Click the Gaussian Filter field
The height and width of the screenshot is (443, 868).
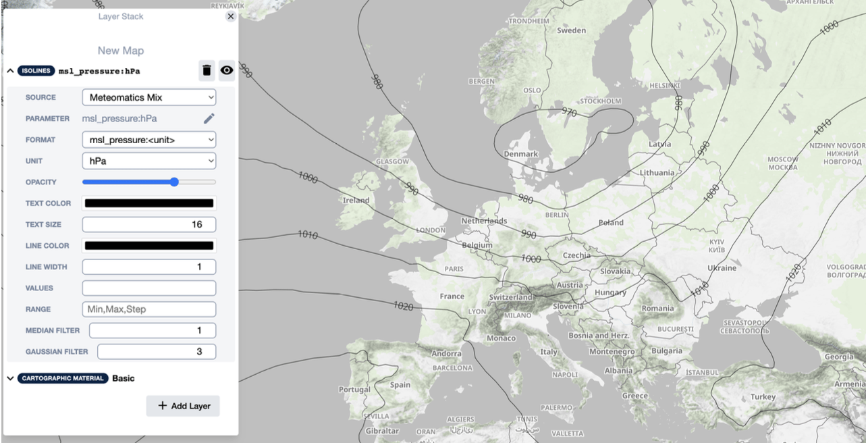(x=156, y=352)
